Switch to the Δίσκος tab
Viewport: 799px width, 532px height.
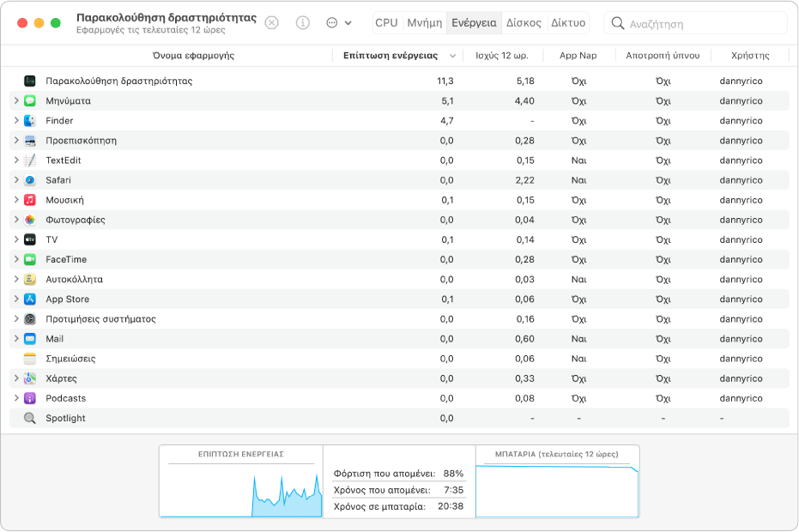coord(524,23)
